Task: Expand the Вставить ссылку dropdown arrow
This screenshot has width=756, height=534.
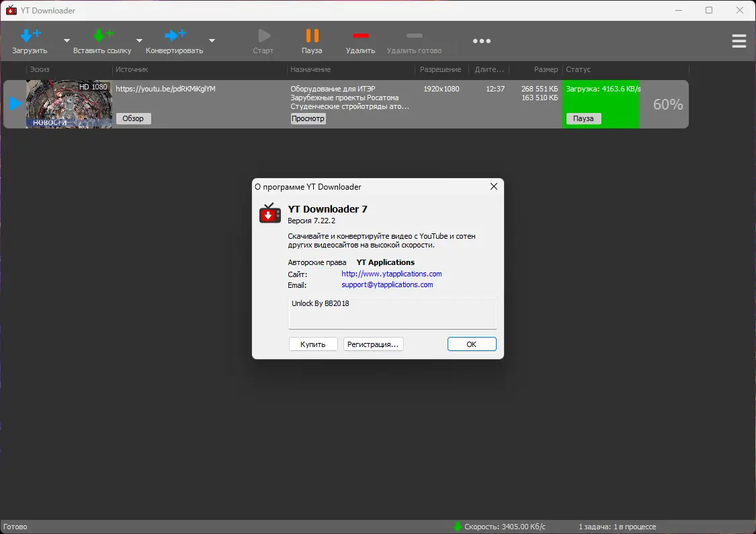Action: [139, 40]
